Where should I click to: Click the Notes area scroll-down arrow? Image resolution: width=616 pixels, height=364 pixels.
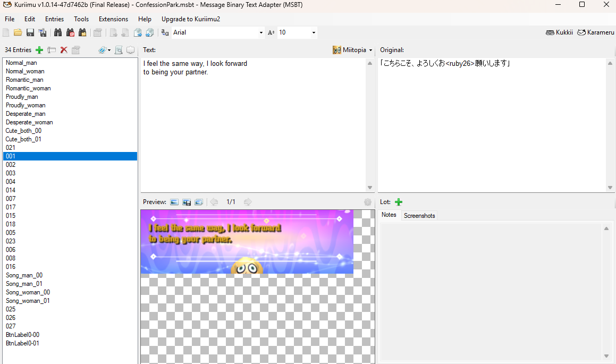click(606, 356)
